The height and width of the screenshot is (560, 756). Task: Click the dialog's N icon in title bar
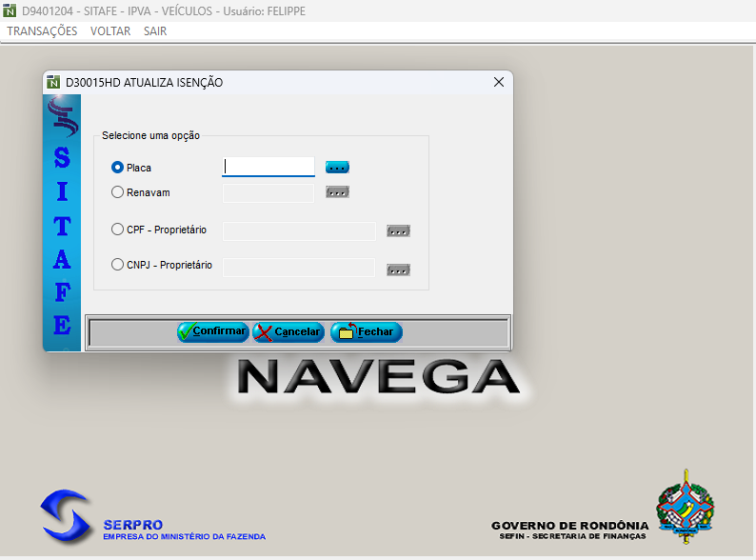(x=54, y=83)
